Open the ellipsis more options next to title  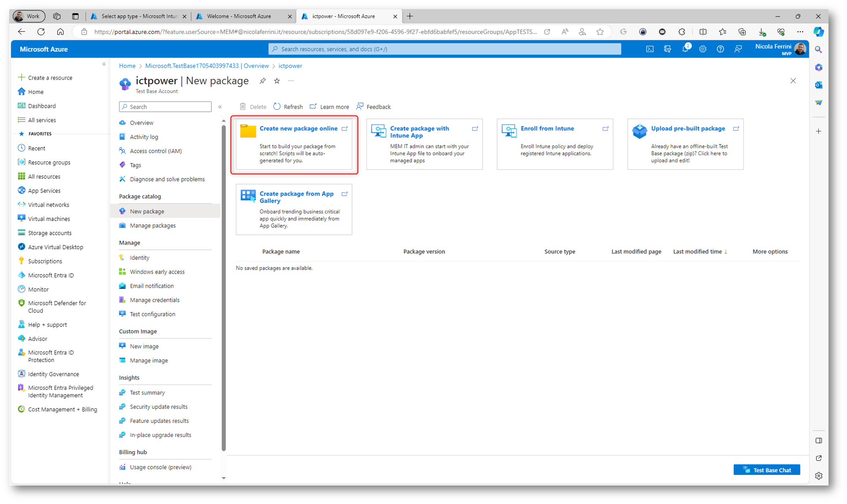click(291, 81)
